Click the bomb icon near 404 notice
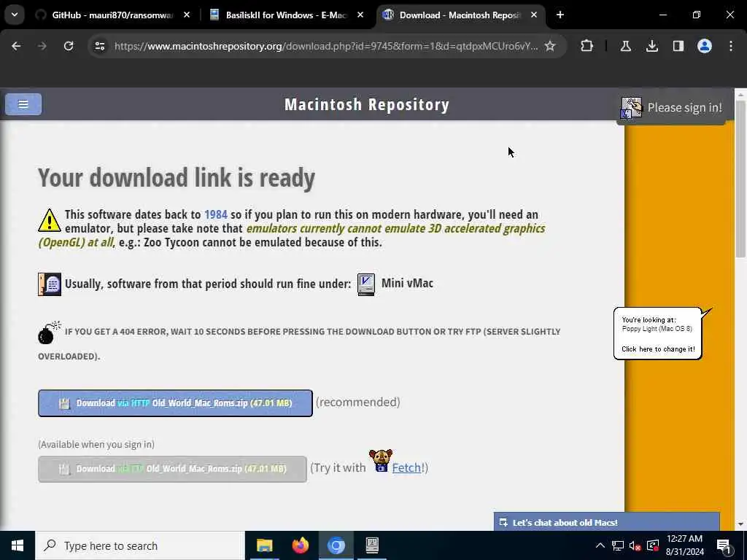747x560 pixels. (x=49, y=332)
